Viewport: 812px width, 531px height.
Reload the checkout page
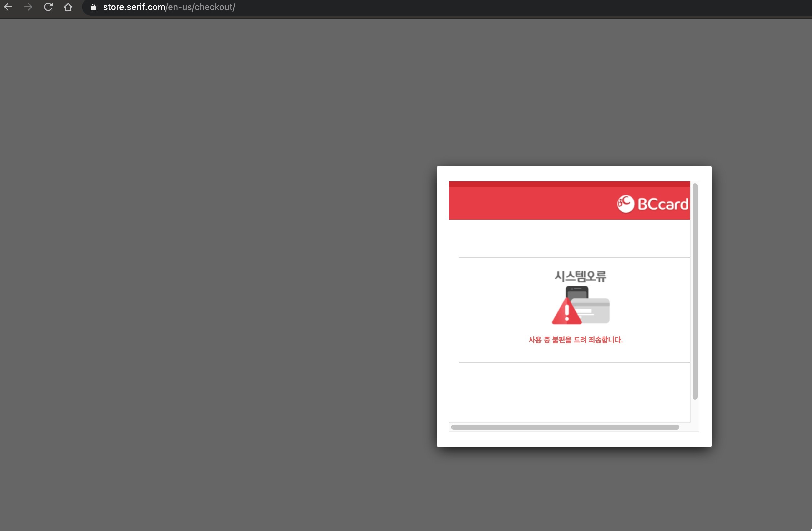(48, 7)
